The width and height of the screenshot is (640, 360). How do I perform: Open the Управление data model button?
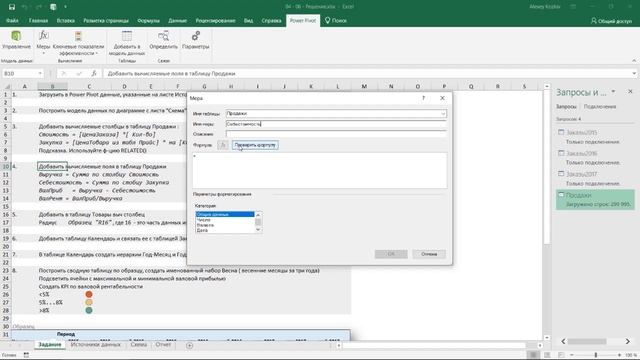[x=16, y=40]
